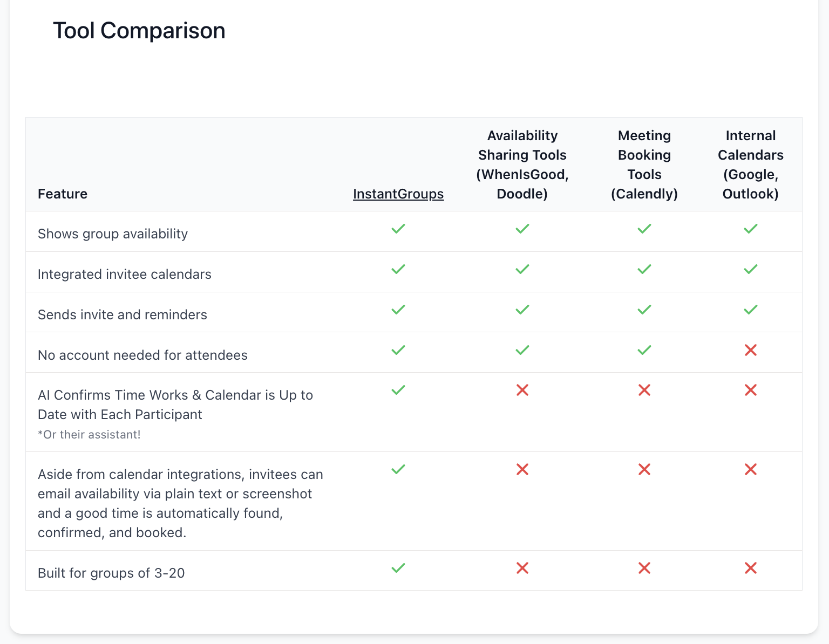Click red X for Internal Calendars no account needed

point(751,350)
